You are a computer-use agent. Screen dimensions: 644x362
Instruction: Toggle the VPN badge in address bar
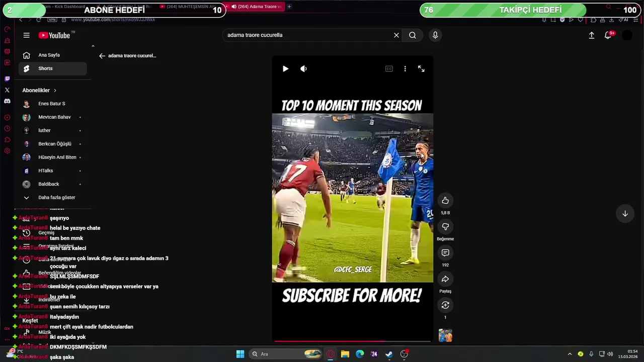52,20
